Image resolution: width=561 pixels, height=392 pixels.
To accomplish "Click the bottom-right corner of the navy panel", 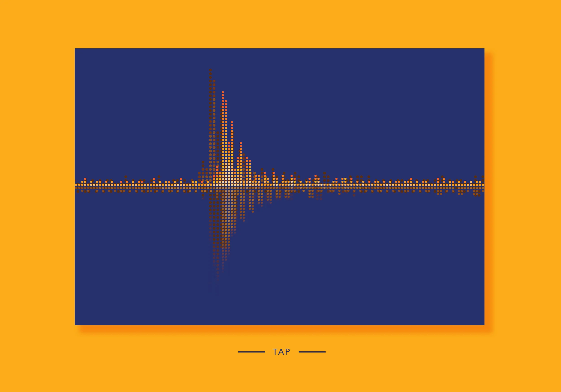I will pyautogui.click(x=484, y=324).
